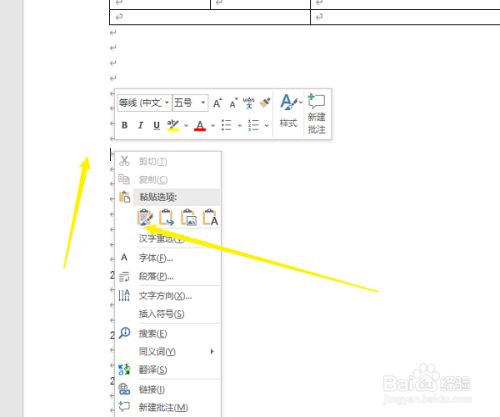The width and height of the screenshot is (500, 417).
Task: Click the phonetic guide (wén) icon
Action: pos(249,103)
